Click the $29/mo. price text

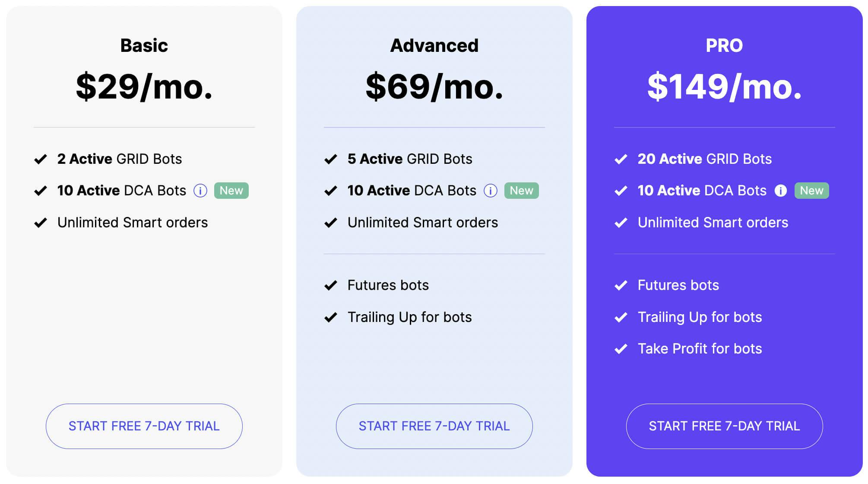144,87
